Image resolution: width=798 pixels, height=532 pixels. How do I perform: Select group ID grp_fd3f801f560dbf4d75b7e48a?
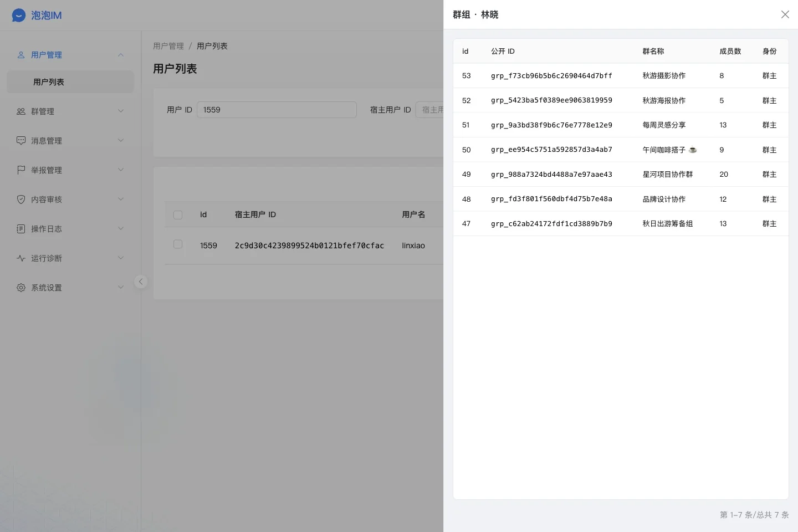pyautogui.click(x=551, y=199)
